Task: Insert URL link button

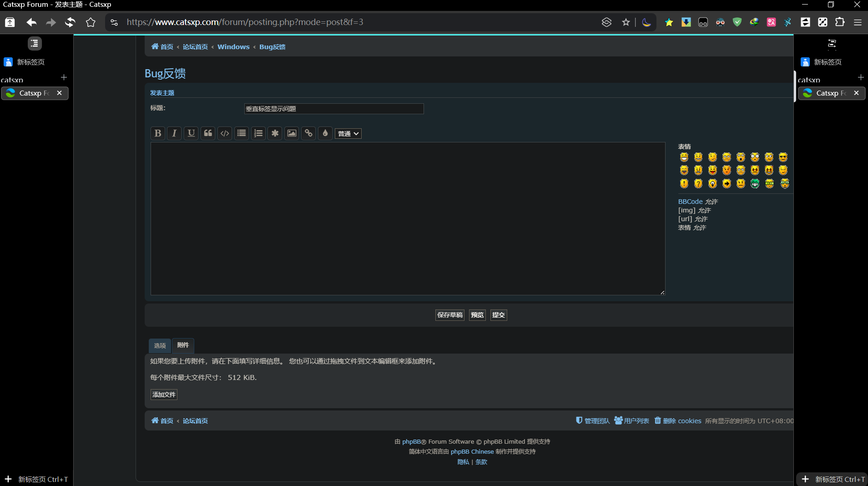Action: pyautogui.click(x=308, y=133)
